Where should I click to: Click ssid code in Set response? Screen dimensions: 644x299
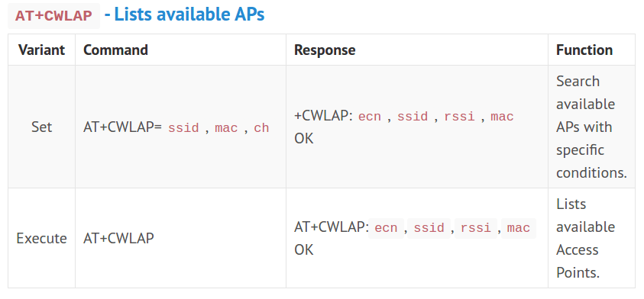pyautogui.click(x=413, y=117)
